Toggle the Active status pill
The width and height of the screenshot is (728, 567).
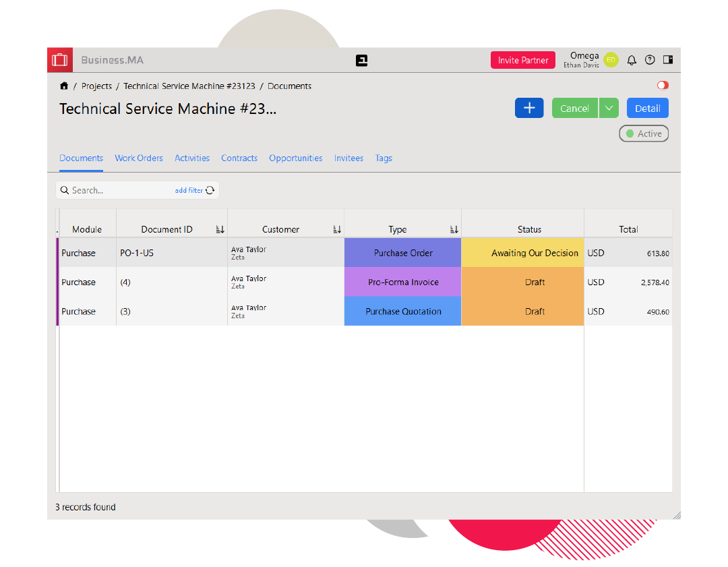click(644, 133)
